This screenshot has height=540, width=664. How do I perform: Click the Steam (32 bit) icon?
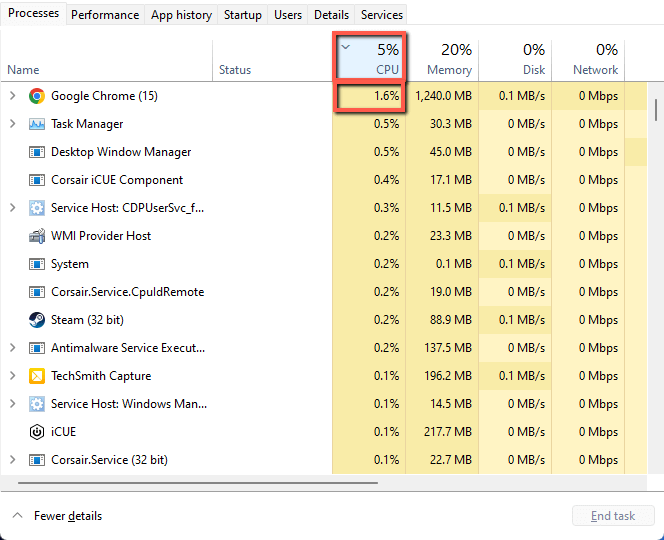37,320
